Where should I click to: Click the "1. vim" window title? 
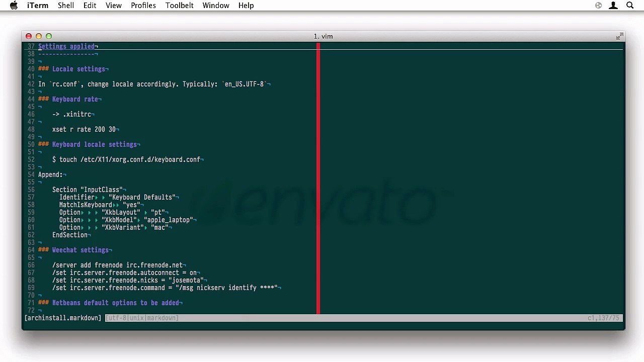pos(323,36)
